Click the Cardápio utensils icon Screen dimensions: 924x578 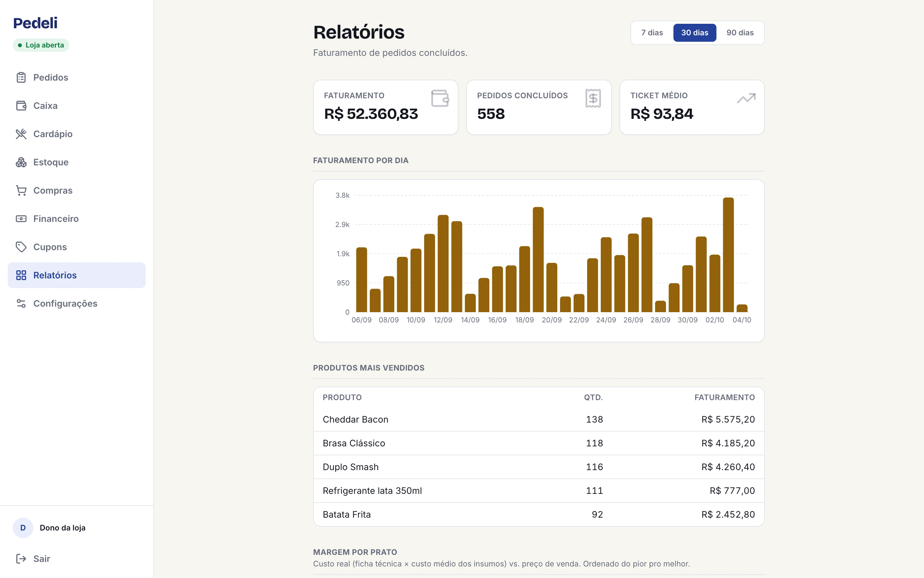click(21, 134)
